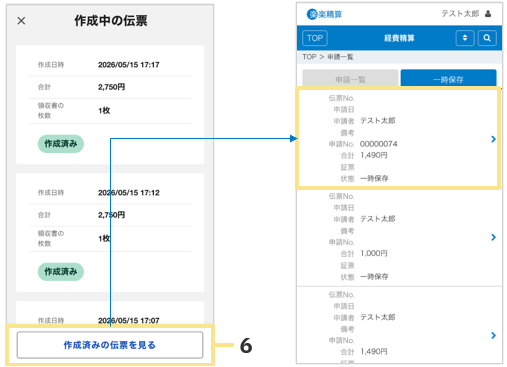Click the date 2026/05/15 17:12
Screen dimensions: 507x367
(129, 193)
